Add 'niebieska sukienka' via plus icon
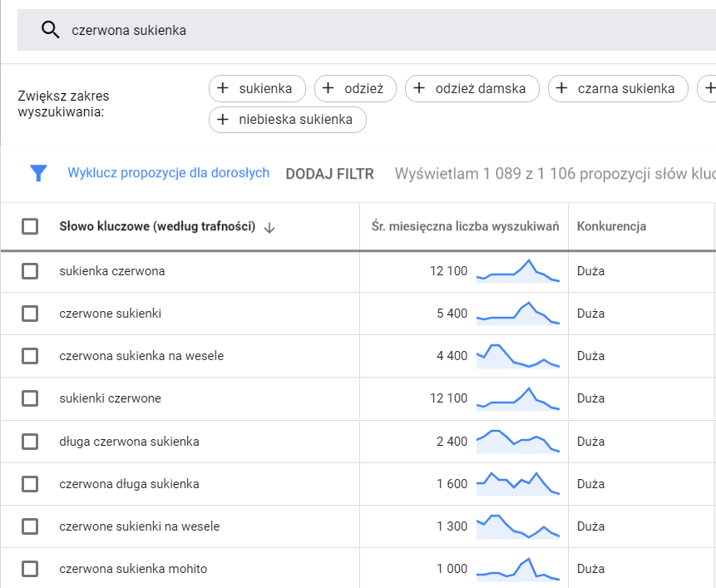The height and width of the screenshot is (588, 716). 222,120
